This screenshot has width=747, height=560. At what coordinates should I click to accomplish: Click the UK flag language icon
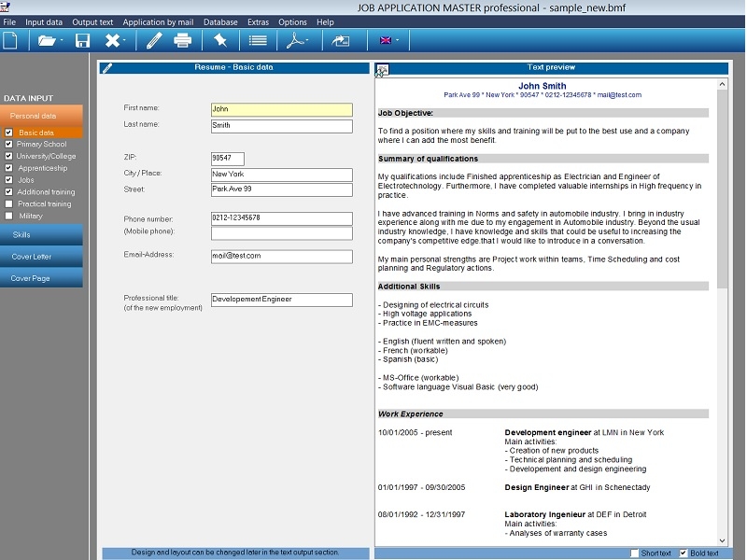click(386, 40)
